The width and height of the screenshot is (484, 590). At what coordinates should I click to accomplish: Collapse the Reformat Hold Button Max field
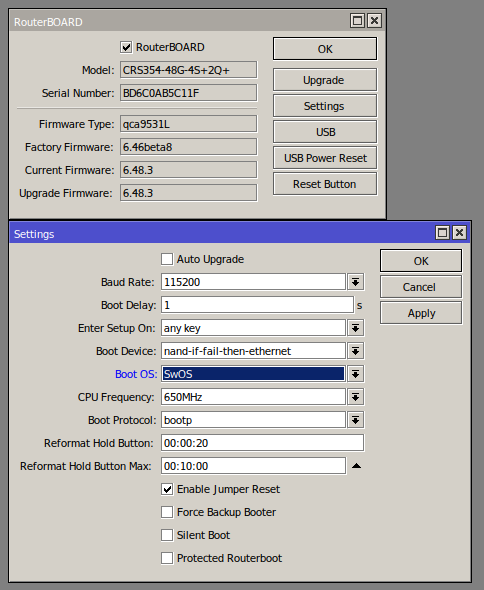coord(356,466)
